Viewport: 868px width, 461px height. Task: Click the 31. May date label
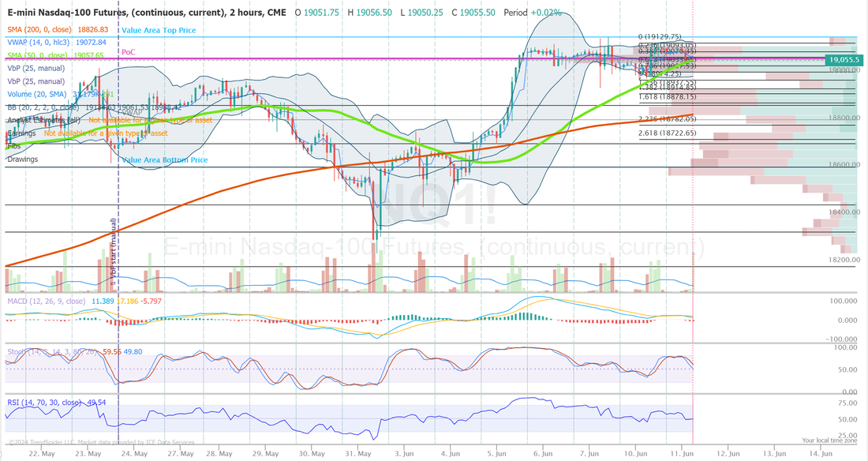pyautogui.click(x=357, y=453)
